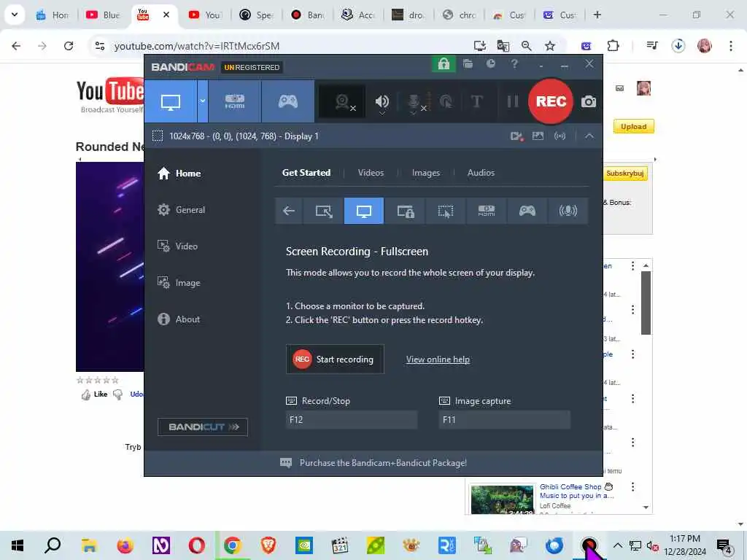This screenshot has width=747, height=560.
Task: Switch to the Images tab
Action: coord(426,172)
